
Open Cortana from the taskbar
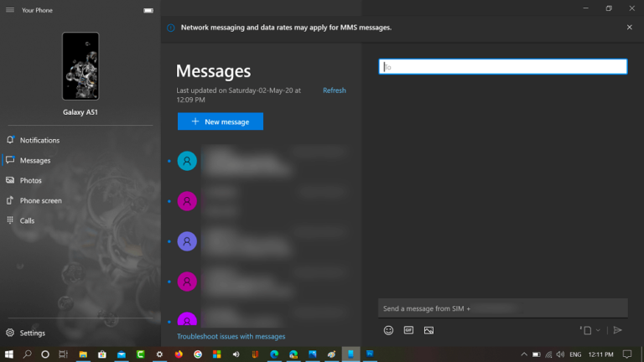[45, 354]
